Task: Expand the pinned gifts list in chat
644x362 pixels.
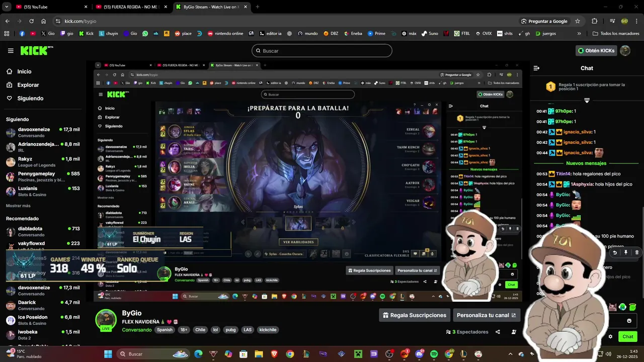Action: click(x=587, y=101)
